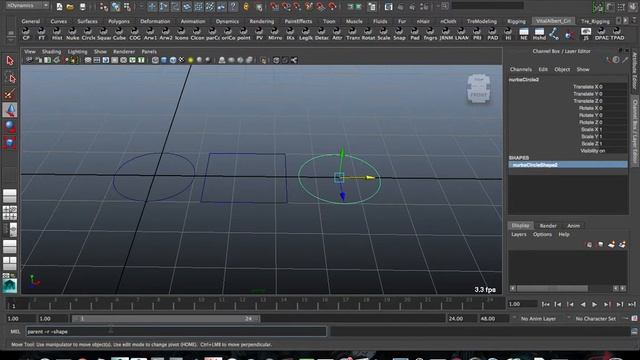Viewport: 640px width, 360px height.
Task: Run the Cube shelf script
Action: click(x=119, y=33)
